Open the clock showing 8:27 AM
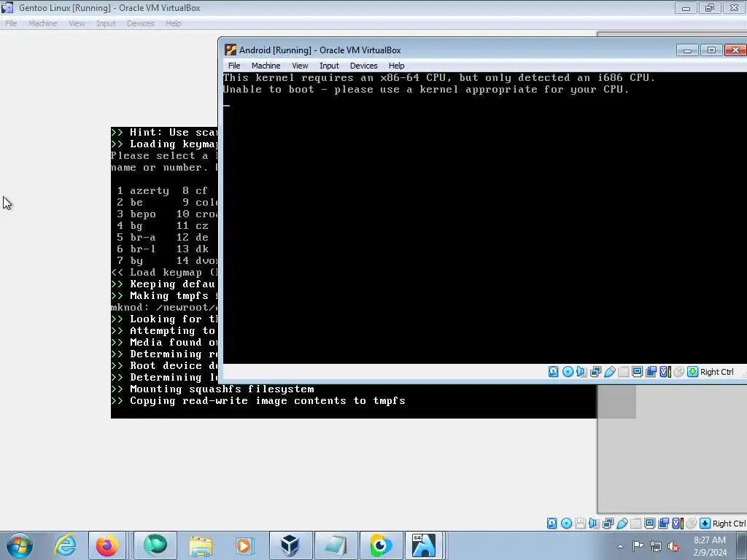747x560 pixels. 710,546
